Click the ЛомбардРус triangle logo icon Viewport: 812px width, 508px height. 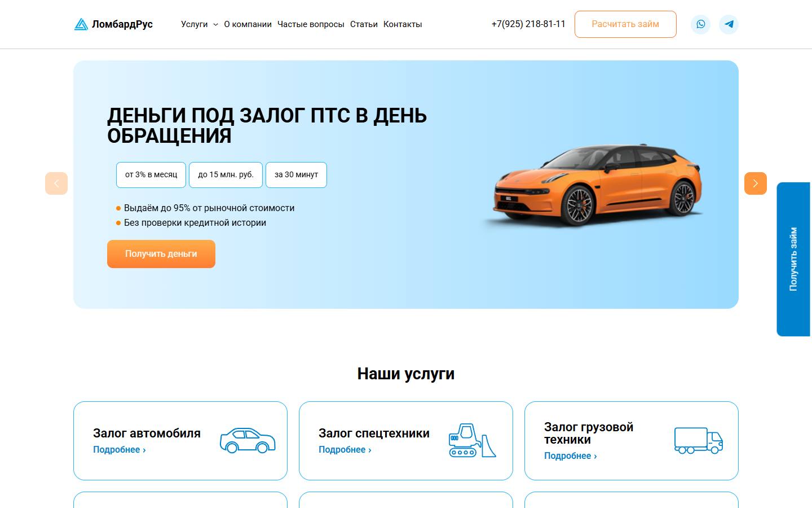[81, 24]
